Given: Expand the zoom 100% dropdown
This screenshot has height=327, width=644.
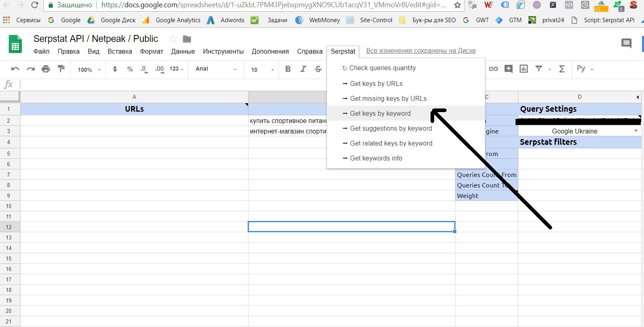Looking at the screenshot, I should point(89,69).
